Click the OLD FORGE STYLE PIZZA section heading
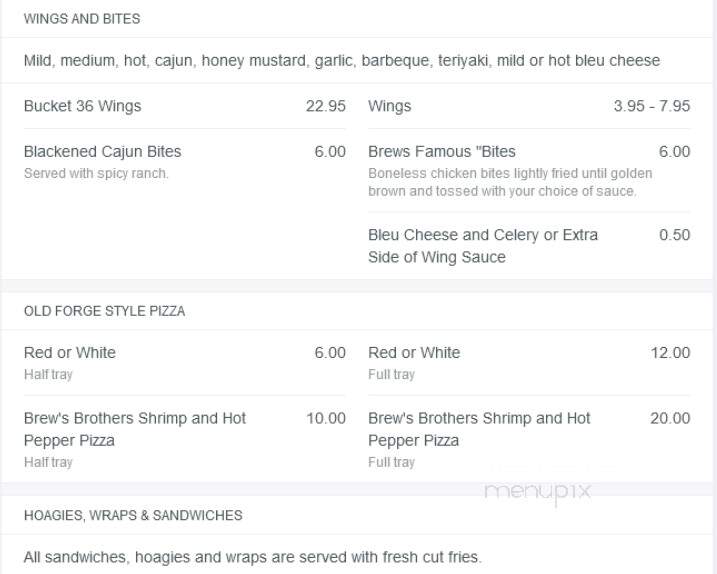Screen dimensions: 717x574 click(104, 311)
